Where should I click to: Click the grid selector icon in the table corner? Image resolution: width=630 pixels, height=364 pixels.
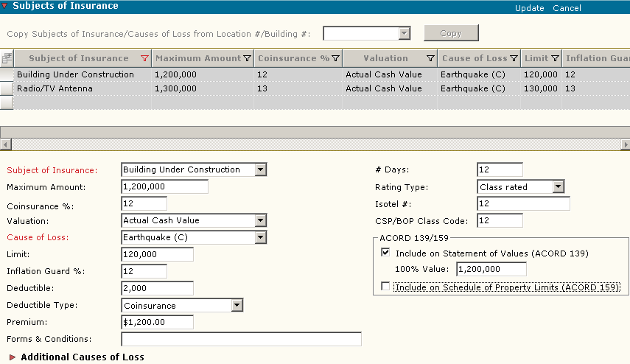7,58
